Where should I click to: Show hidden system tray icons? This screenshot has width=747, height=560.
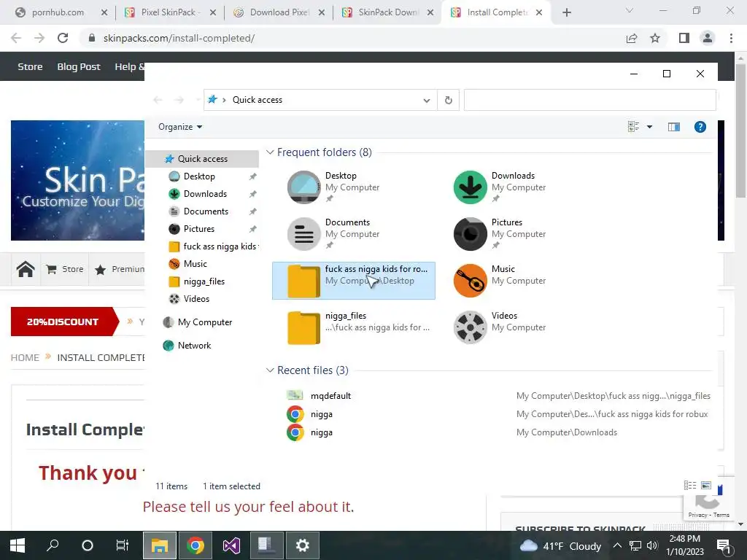click(617, 545)
